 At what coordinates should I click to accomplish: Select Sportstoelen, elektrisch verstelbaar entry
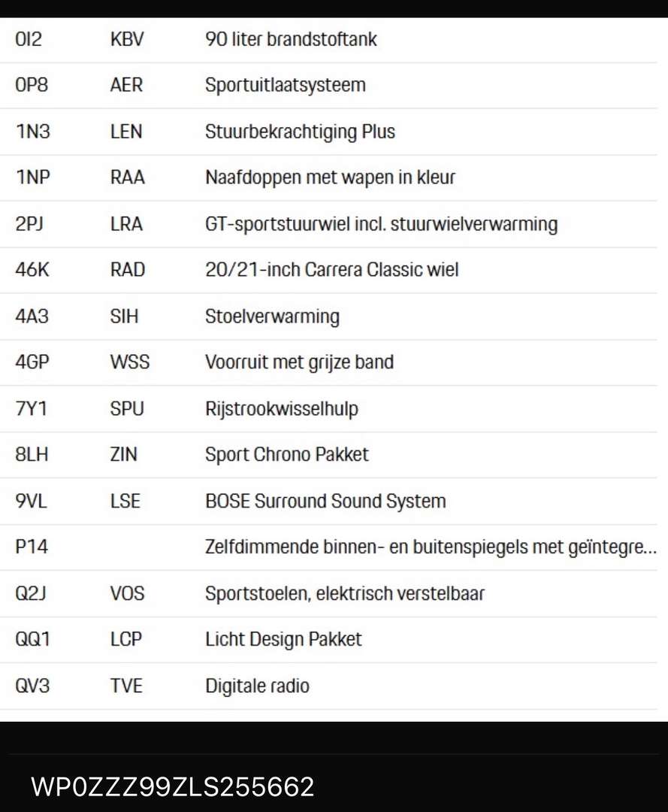pos(345,594)
